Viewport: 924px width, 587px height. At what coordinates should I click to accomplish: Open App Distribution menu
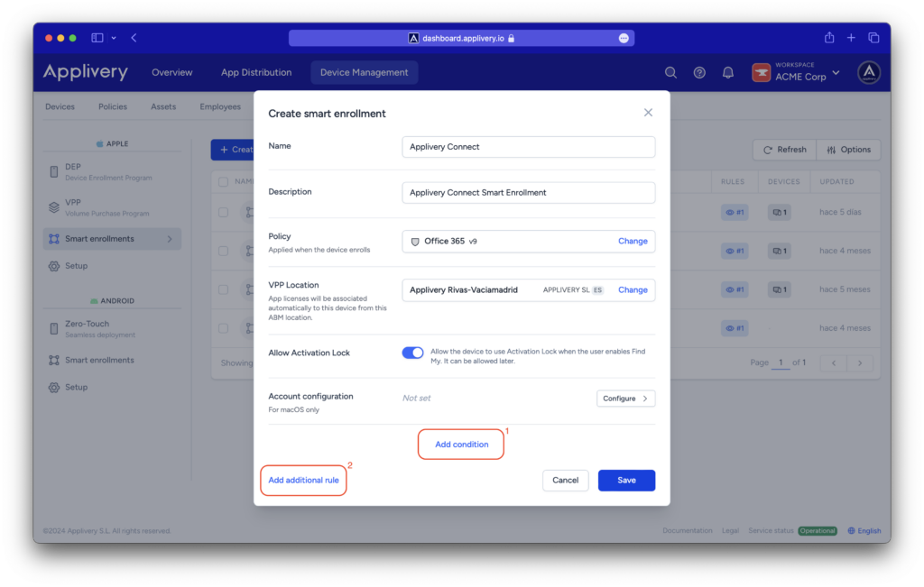tap(256, 72)
